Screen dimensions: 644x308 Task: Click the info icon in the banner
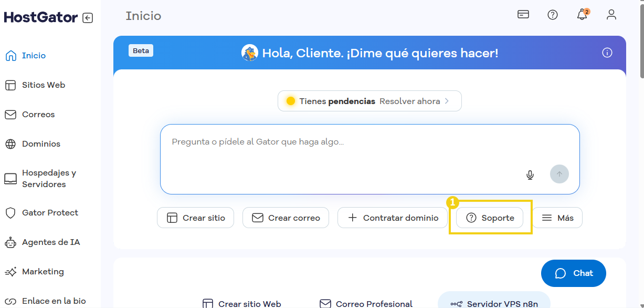point(607,53)
